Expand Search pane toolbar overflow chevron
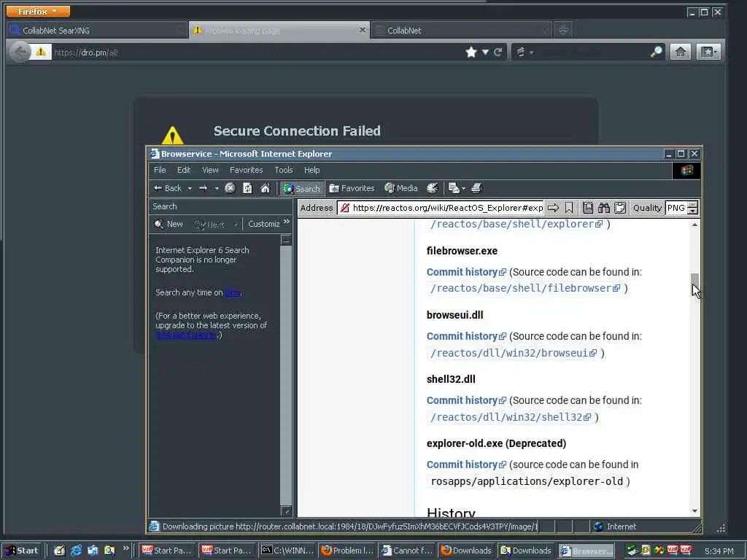Viewport: 747px width, 560px height. [286, 222]
